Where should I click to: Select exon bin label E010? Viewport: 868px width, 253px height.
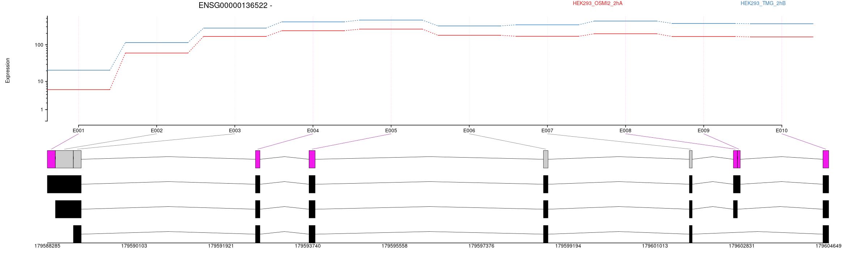point(782,130)
